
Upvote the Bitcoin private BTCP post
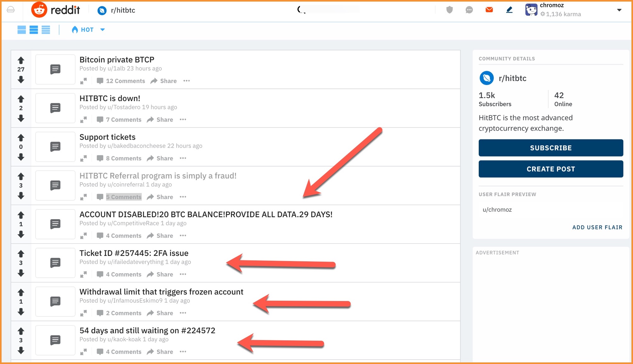pos(21,60)
